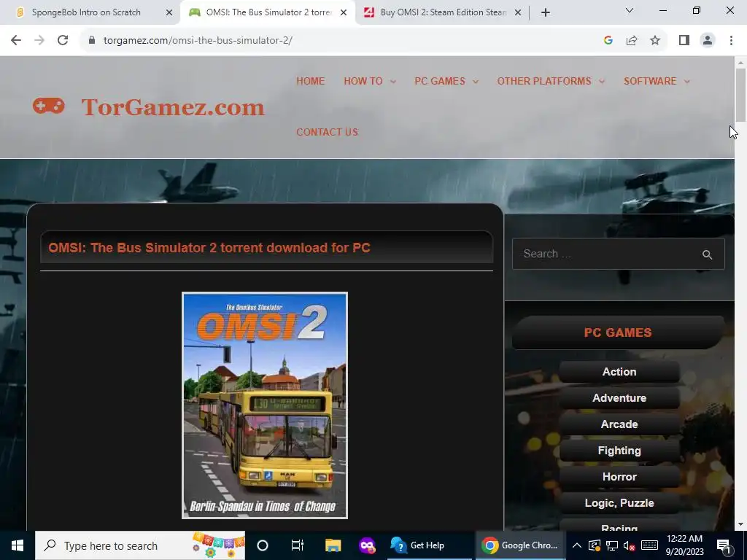The height and width of the screenshot is (560, 747).
Task: Open the Horror games category
Action: pyautogui.click(x=619, y=477)
